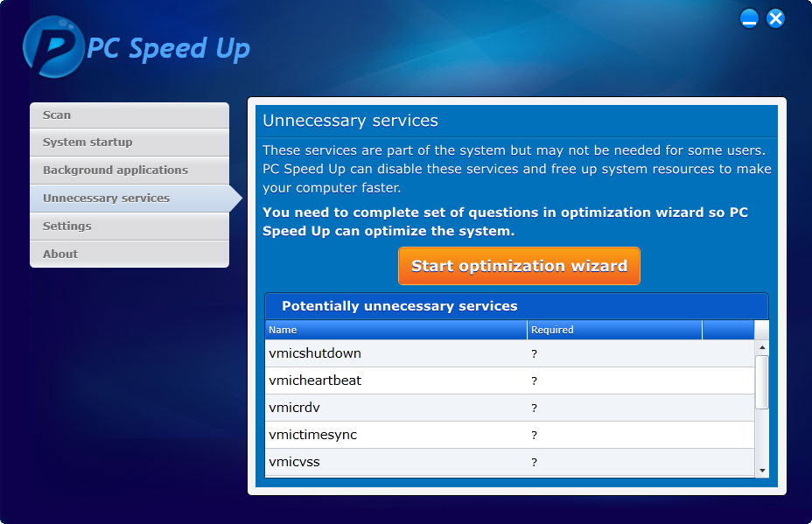
Task: Open the Scan section
Action: coord(129,115)
